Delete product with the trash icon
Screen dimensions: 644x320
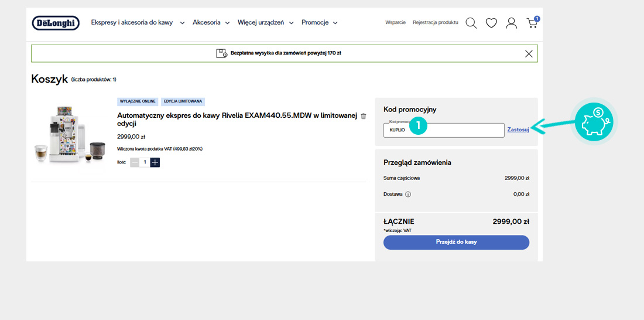[364, 116]
